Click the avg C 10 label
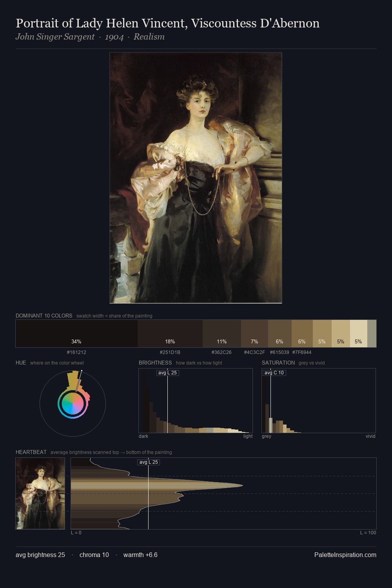392x588 pixels. coord(274,373)
